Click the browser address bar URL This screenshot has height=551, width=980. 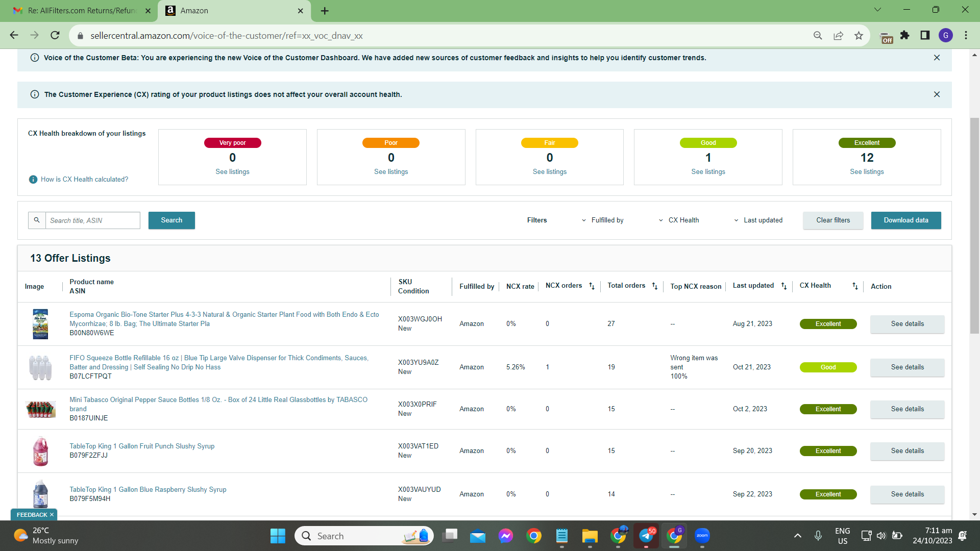pos(227,36)
